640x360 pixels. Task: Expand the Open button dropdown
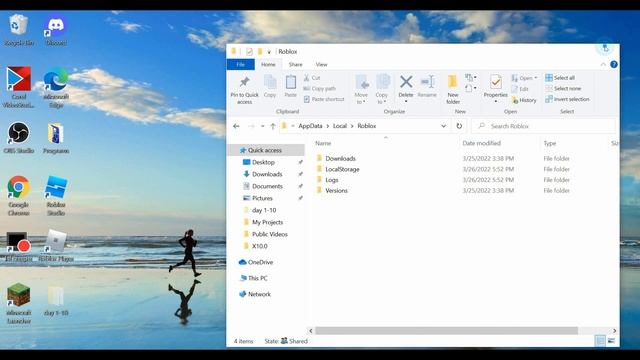tap(536, 78)
